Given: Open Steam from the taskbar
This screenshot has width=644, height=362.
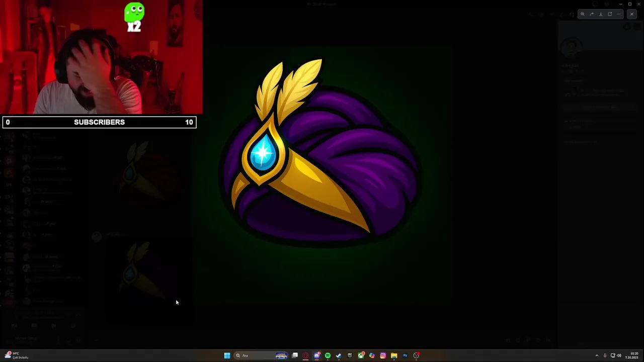Looking at the screenshot, I should [x=339, y=355].
